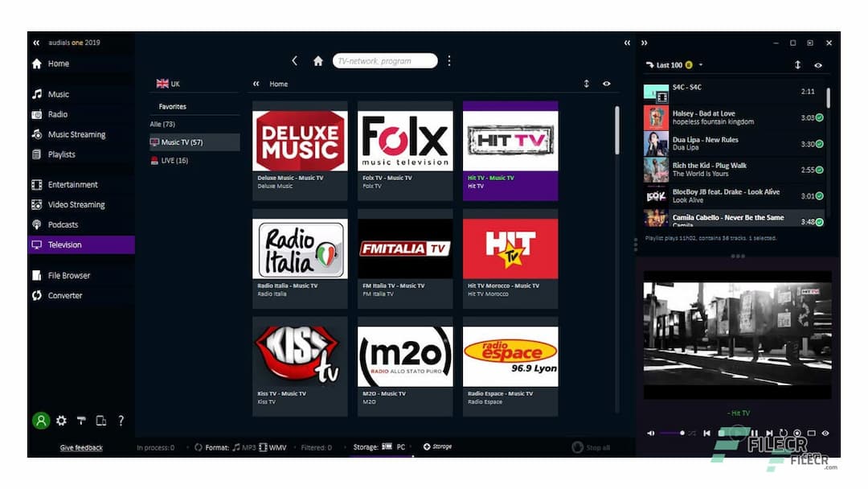Open the Deluxe Music TV channel thumbnail
The height and width of the screenshot is (489, 868).
[299, 141]
